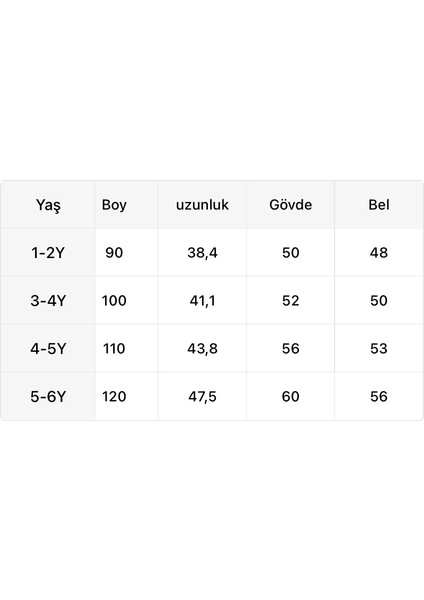Click the Bel column header
Image resolution: width=424 pixels, height=600 pixels.
tap(379, 205)
